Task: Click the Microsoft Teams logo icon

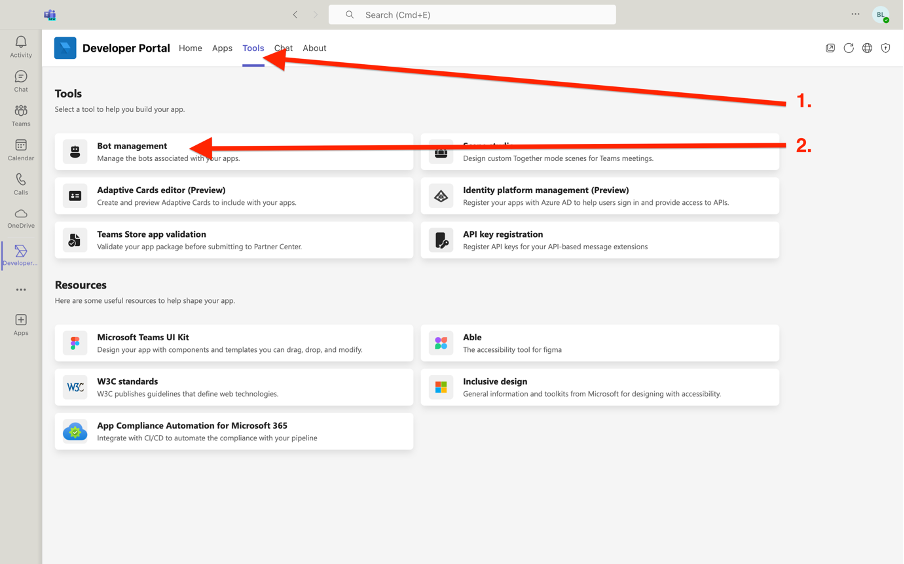Action: pos(50,15)
